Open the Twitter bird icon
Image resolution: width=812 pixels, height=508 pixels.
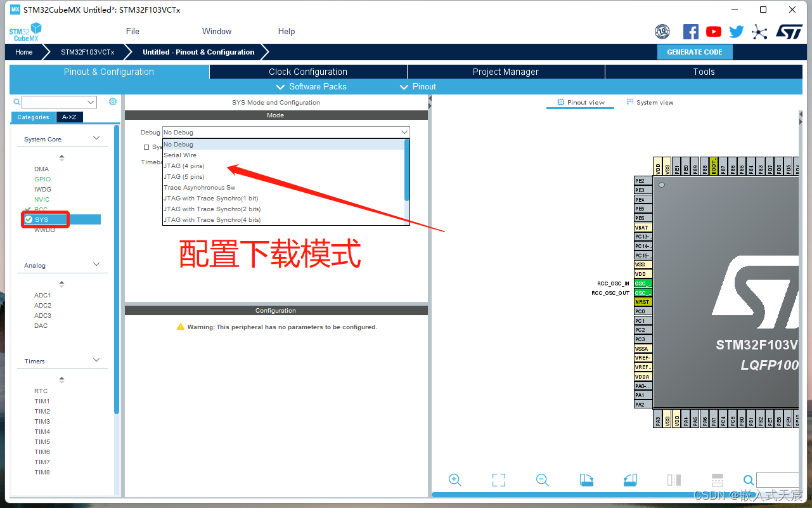tap(736, 32)
